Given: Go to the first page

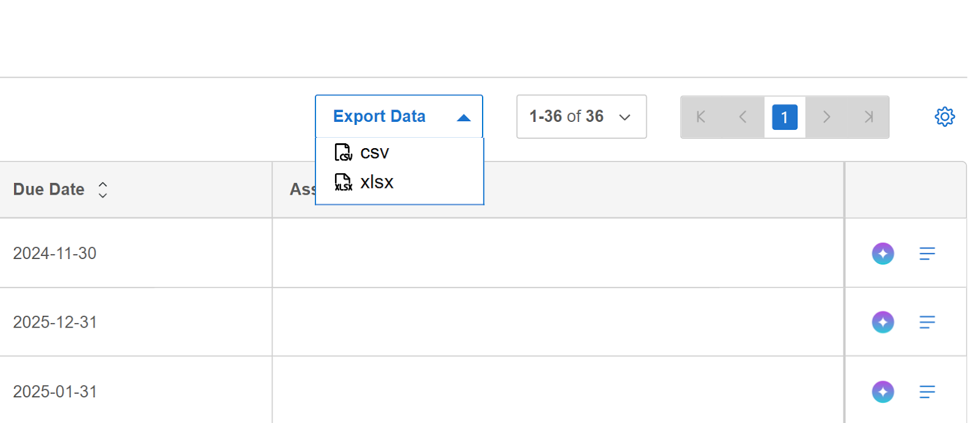Looking at the screenshot, I should pos(701,117).
